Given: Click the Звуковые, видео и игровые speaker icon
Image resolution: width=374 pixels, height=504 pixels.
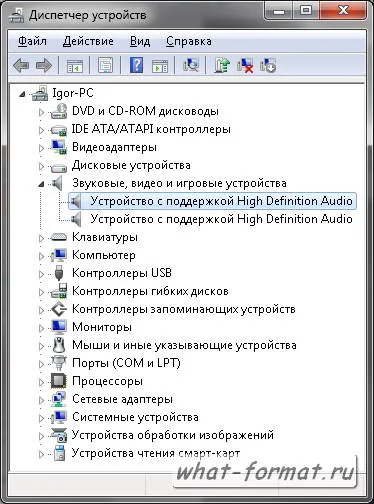Looking at the screenshot, I should [57, 183].
